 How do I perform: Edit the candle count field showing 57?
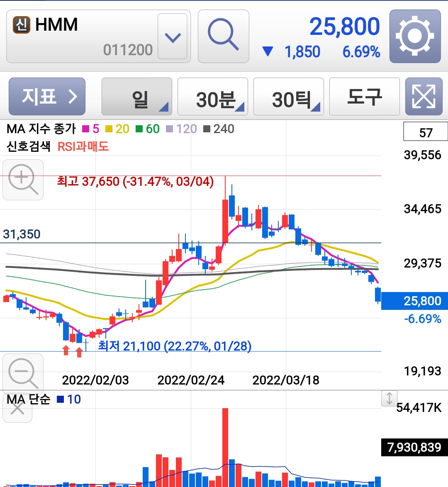coord(425,132)
